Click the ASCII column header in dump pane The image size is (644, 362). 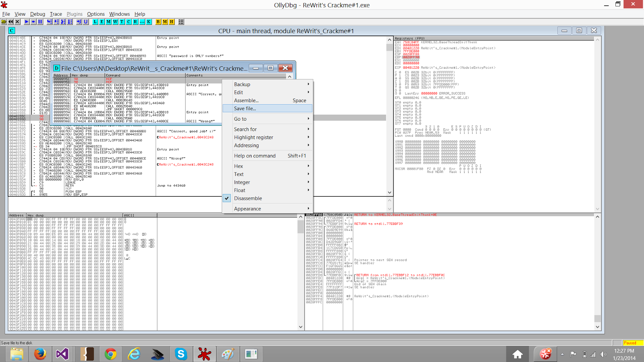coord(140,216)
